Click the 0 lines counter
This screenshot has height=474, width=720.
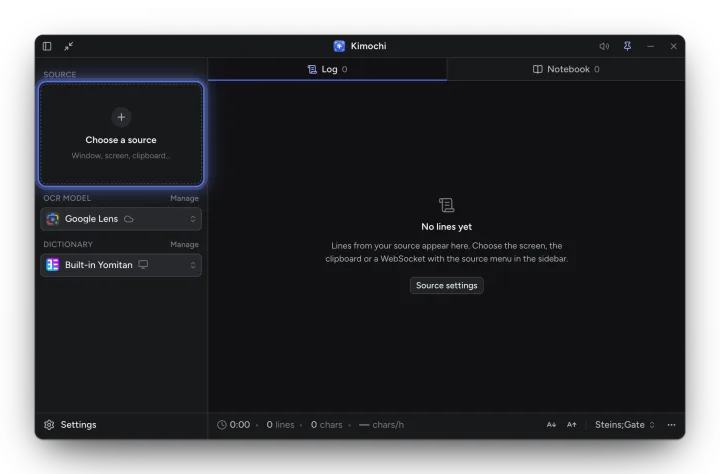pos(281,425)
